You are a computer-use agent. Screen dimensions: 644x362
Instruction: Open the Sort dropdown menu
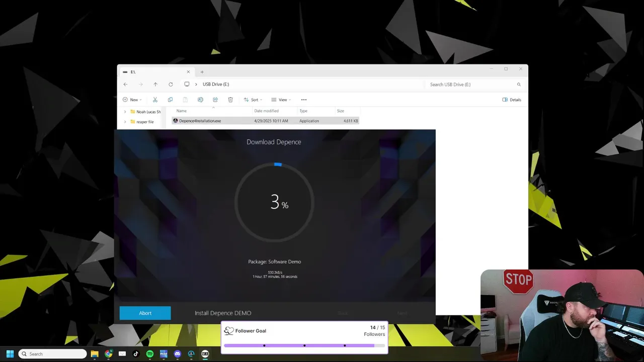[253, 100]
